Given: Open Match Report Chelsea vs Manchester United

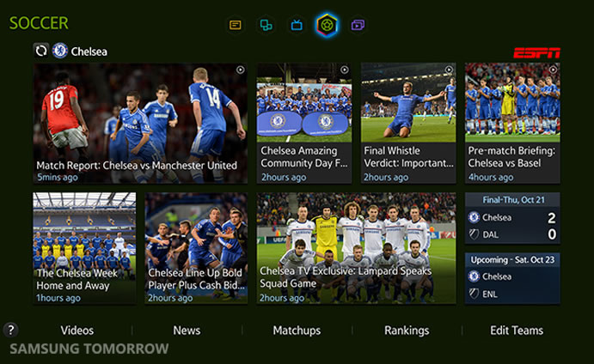Looking at the screenshot, I should click(140, 124).
